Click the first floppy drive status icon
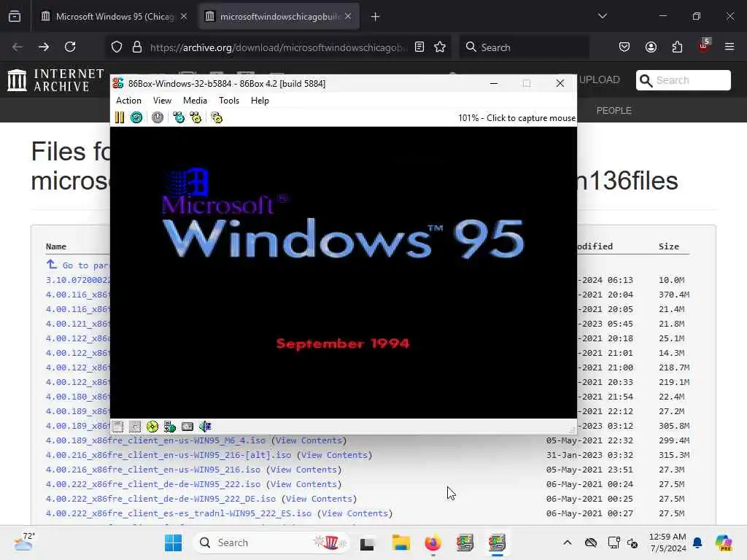The height and width of the screenshot is (560, 747). point(117,427)
